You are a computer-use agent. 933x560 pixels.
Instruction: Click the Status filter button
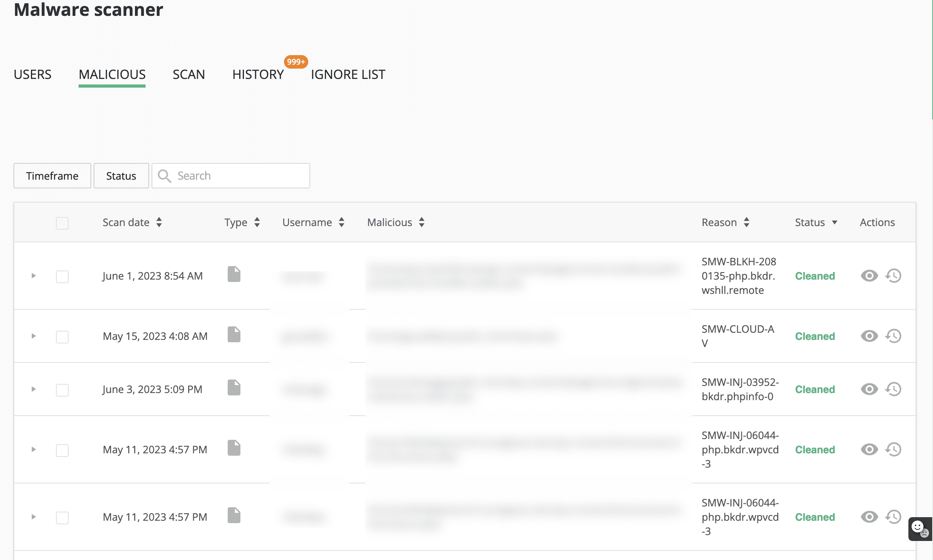pyautogui.click(x=121, y=176)
